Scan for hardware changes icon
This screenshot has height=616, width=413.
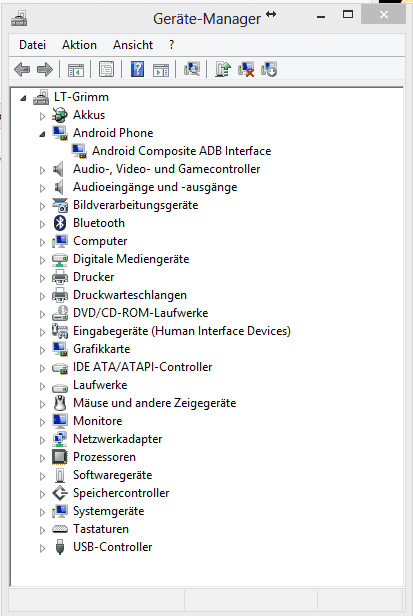click(x=192, y=70)
